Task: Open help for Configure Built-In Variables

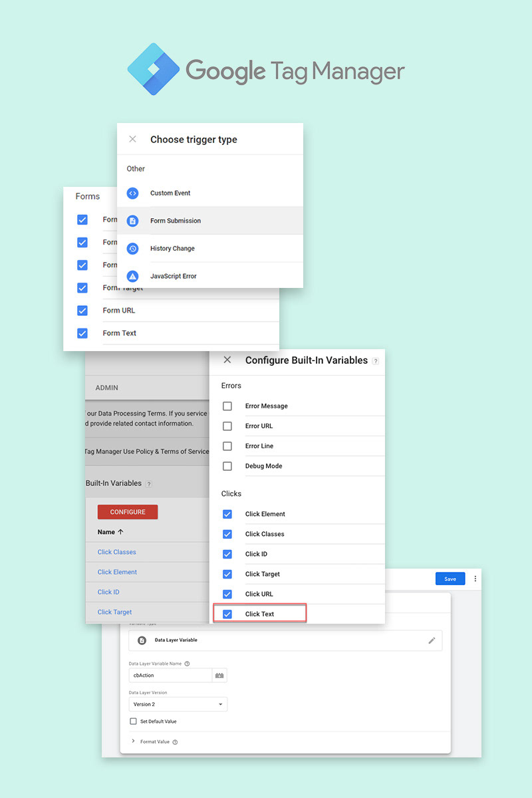Action: [376, 361]
